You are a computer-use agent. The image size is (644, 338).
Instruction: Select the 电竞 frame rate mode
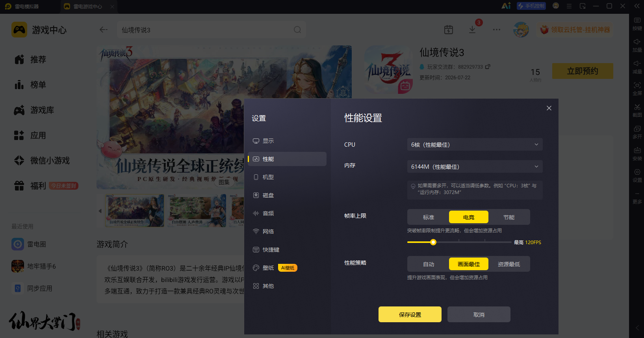click(469, 217)
